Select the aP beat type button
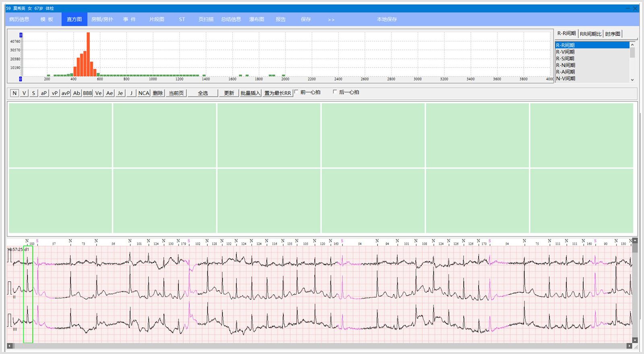The height and width of the screenshot is (354, 644). click(44, 93)
